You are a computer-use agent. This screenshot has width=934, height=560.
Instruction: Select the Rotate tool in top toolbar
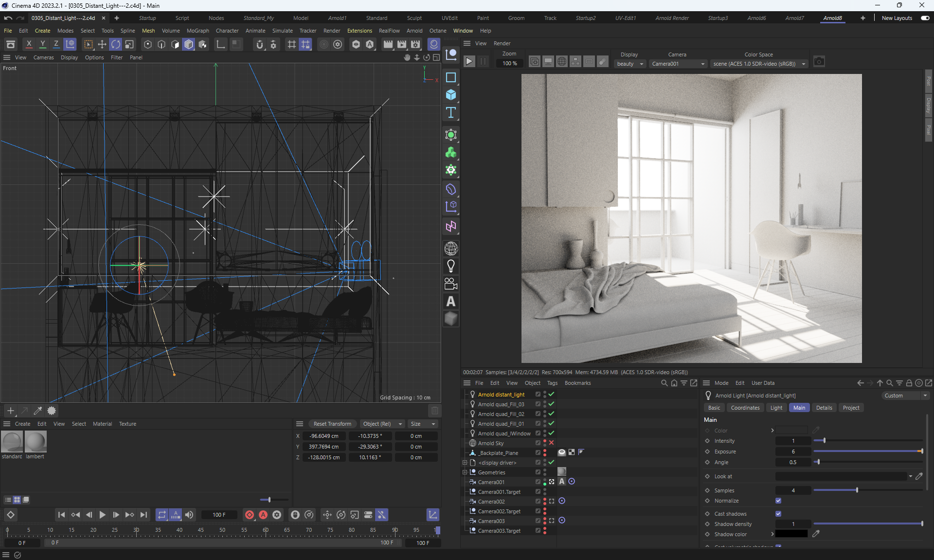tap(116, 44)
